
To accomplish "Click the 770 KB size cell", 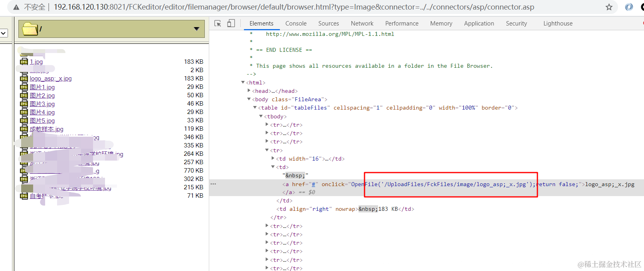I will 194,171.
